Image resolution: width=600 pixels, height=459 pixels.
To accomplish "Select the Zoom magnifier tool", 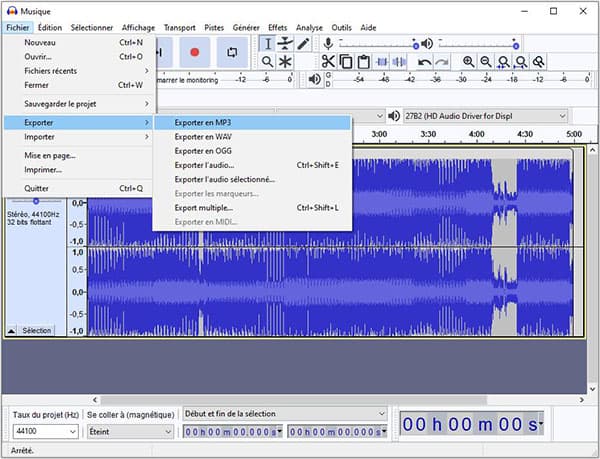I will [267, 62].
